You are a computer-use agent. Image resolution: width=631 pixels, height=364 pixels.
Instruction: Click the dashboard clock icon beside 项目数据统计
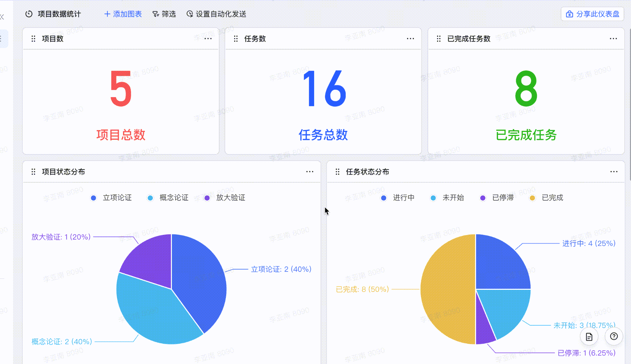pos(29,14)
